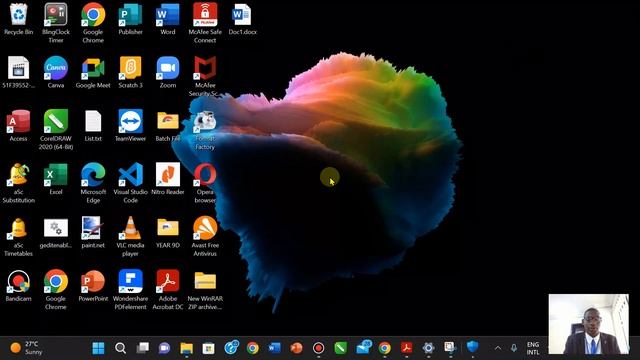640x360 pixels.
Task: Open Windows Security shield on taskbar
Action: pos(472,347)
